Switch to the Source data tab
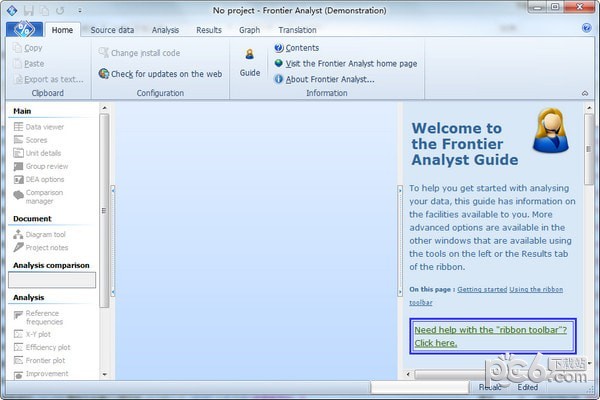The image size is (600, 400). pos(112,30)
